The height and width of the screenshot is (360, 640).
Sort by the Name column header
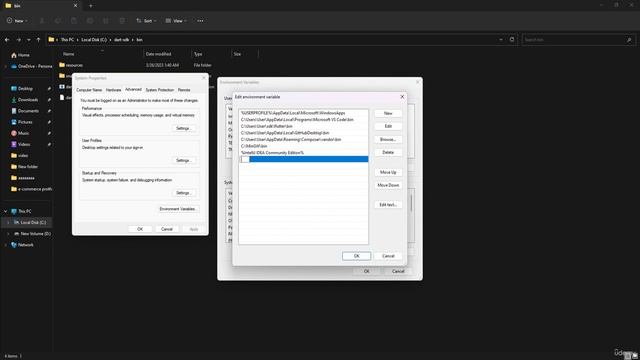69,54
